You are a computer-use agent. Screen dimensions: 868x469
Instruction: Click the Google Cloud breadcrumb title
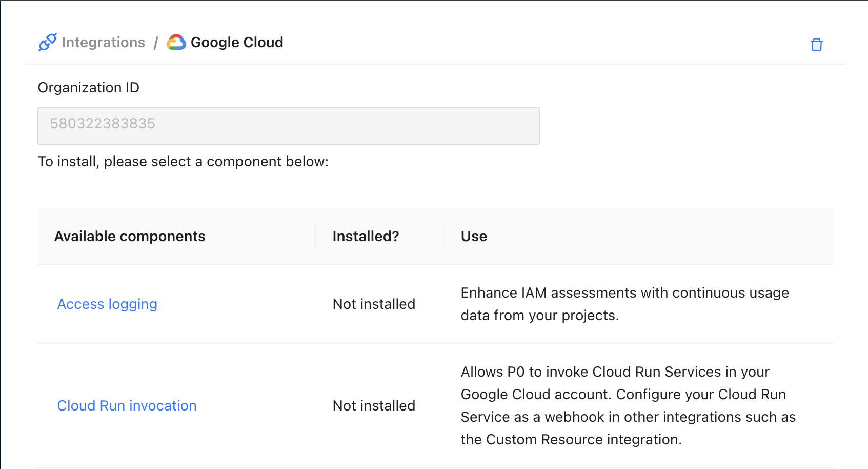point(236,42)
